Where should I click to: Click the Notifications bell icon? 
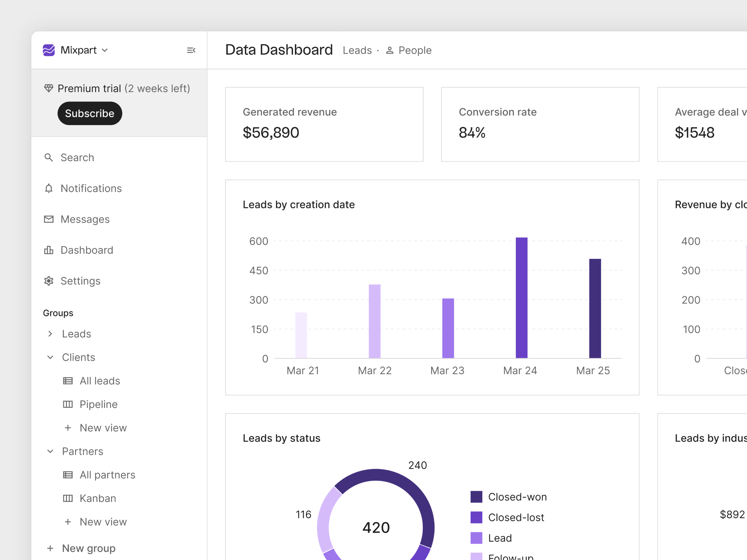coord(49,188)
